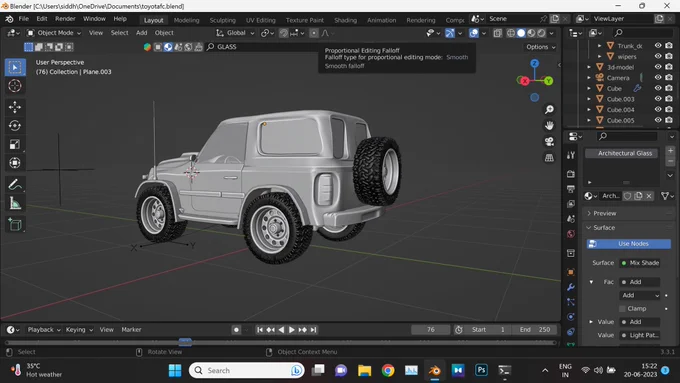
Task: Open the Add menu in viewport header
Action: pyautogui.click(x=141, y=33)
